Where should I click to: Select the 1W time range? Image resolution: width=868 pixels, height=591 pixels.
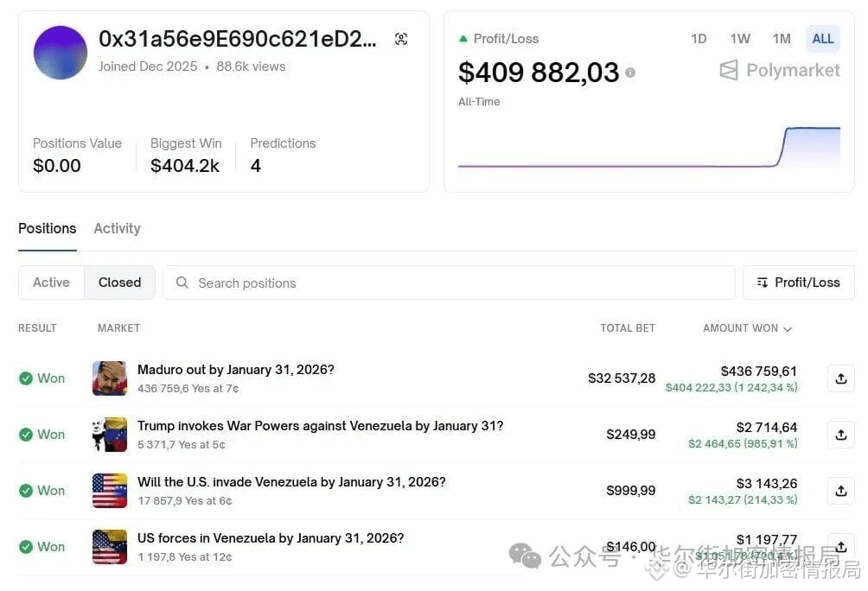click(x=740, y=39)
